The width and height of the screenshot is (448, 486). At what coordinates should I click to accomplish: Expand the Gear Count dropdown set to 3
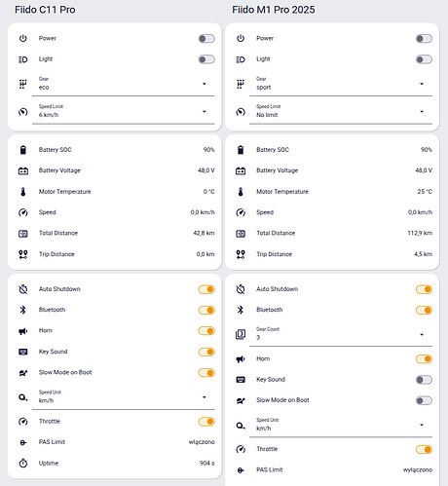click(341, 334)
